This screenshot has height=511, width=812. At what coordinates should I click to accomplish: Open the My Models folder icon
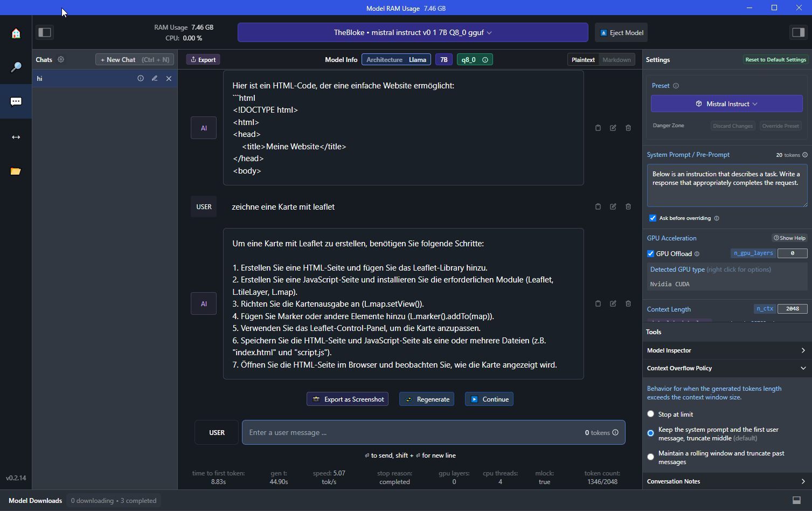16,171
